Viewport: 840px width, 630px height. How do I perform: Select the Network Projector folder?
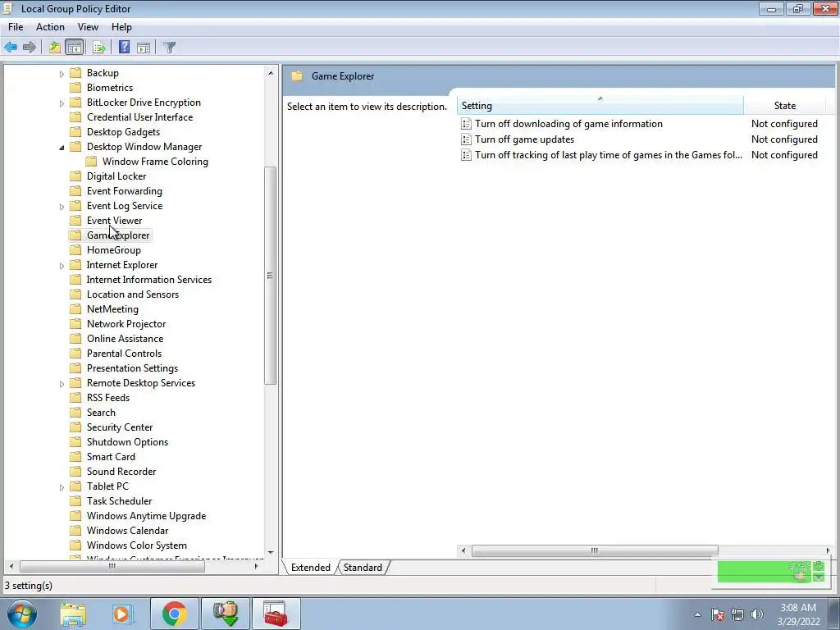click(126, 324)
